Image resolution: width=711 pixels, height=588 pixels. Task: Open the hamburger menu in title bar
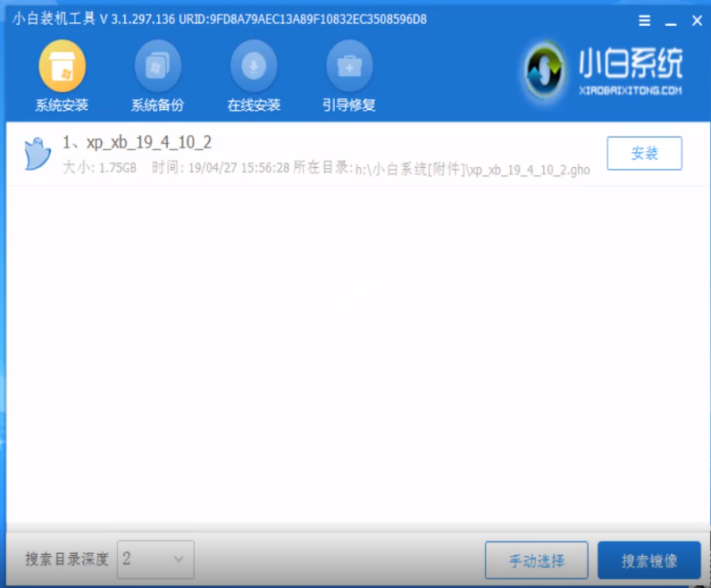click(x=645, y=20)
